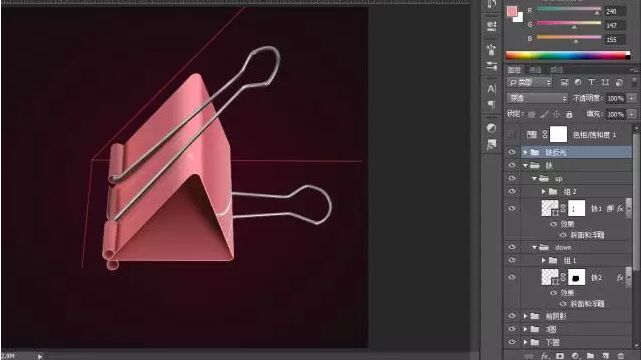Switch to the Paths tab
Image resolution: width=641 pixels, height=360 pixels.
[556, 70]
